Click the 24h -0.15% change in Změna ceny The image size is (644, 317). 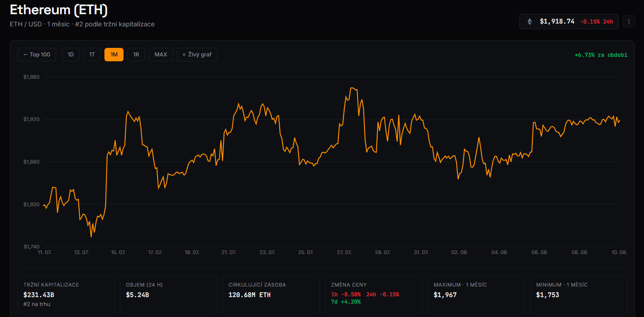[x=383, y=295]
